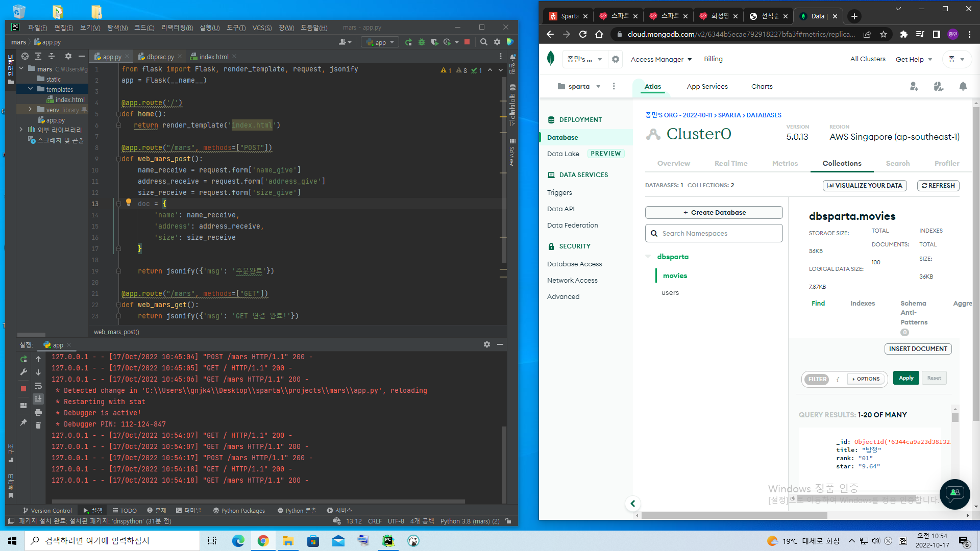Expand filter OPTIONS in Atlas collections
The height and width of the screenshot is (551, 980).
pos(867,379)
